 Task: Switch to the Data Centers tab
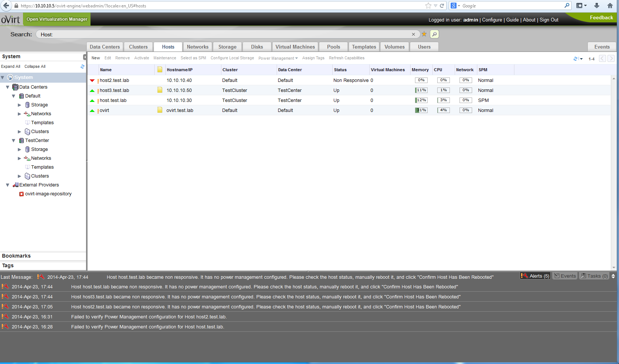tap(105, 47)
